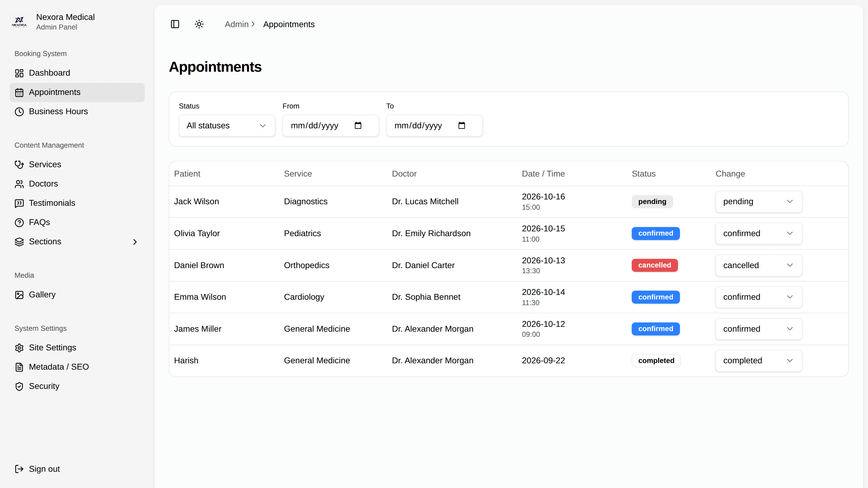Open Jack Wilson's status change dropdown
Viewport: 868px width, 488px height.
[x=759, y=202]
